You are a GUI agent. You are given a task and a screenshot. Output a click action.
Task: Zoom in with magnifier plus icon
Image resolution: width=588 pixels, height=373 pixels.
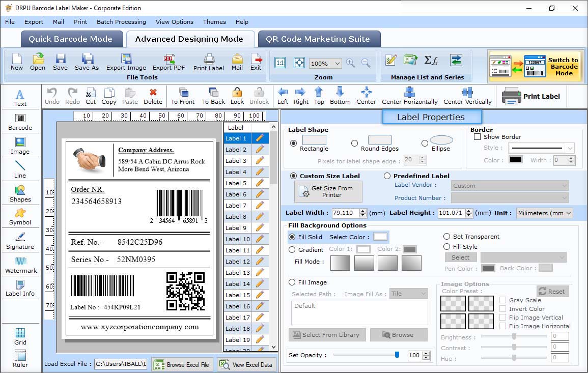351,63
